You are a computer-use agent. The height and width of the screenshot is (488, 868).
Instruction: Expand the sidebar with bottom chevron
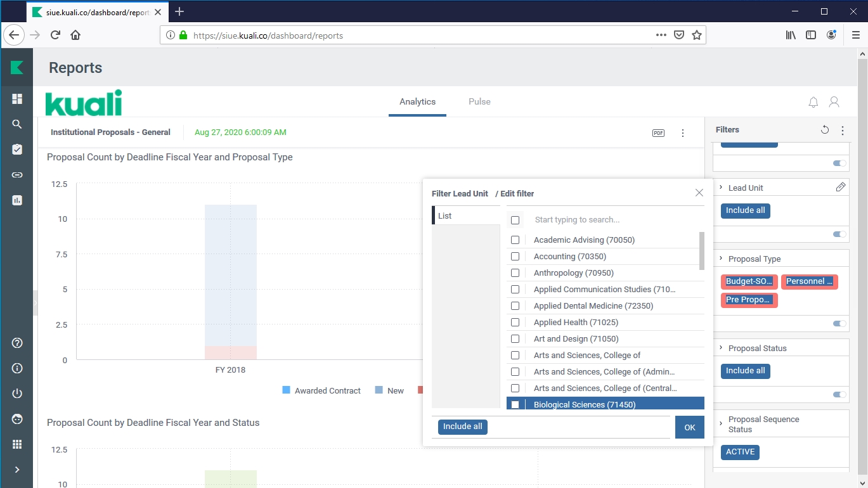(x=17, y=470)
